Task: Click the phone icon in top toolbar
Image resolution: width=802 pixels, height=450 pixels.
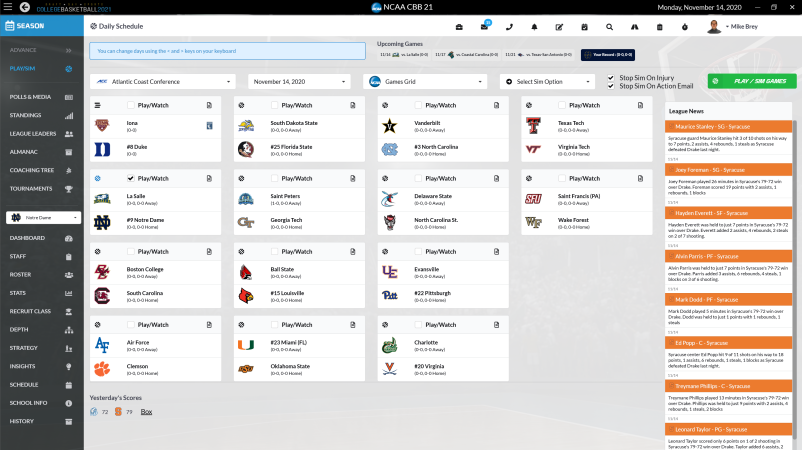Action: [x=510, y=26]
